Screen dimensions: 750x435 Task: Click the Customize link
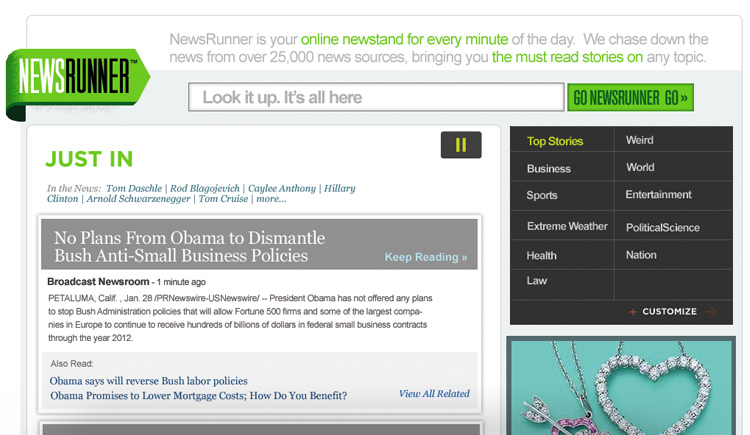pos(669,312)
